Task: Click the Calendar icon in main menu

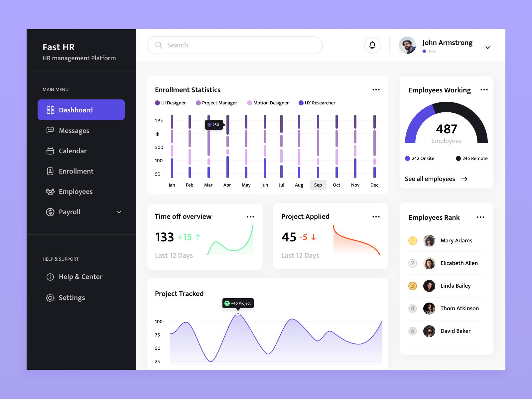Action: [x=50, y=151]
